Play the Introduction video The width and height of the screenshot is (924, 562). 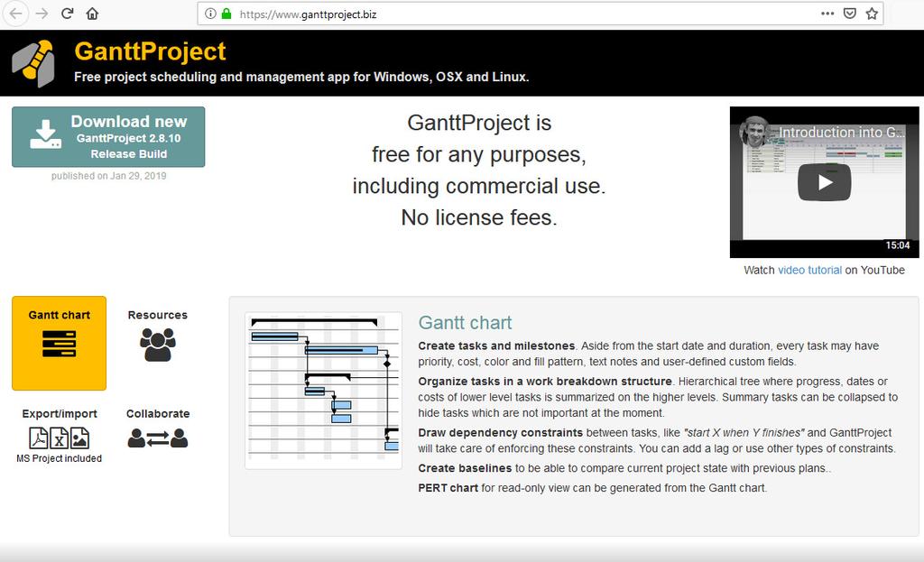(824, 182)
